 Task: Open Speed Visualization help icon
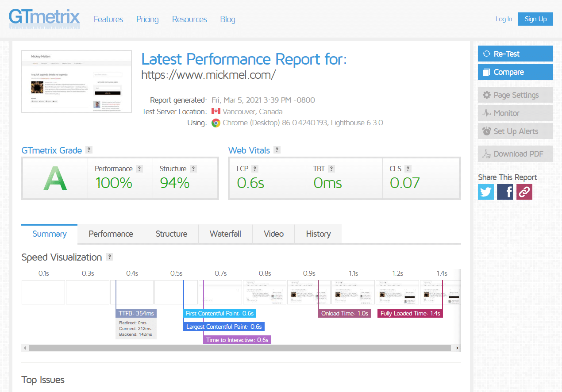click(x=110, y=257)
